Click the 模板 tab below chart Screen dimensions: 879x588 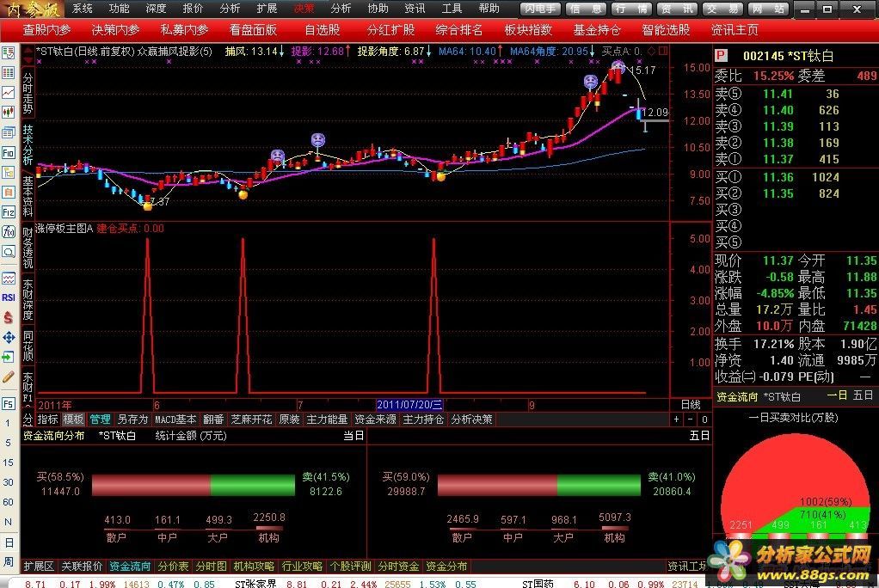click(73, 420)
